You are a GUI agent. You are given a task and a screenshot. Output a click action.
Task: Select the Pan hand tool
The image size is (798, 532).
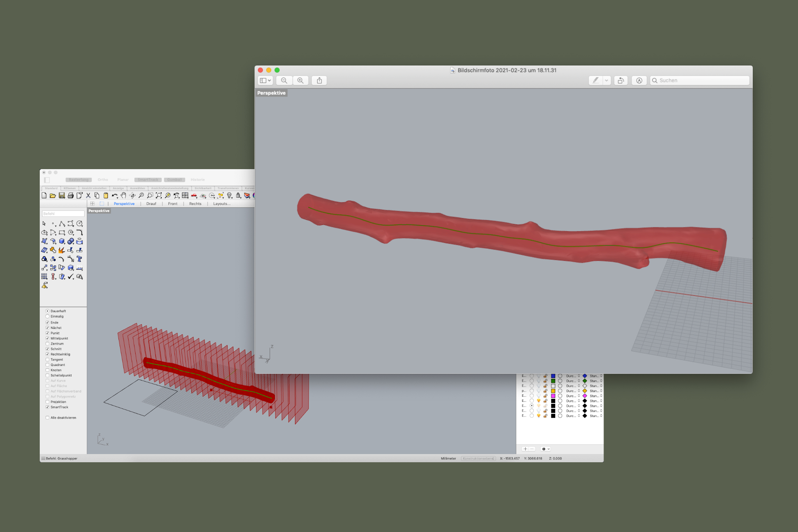click(124, 196)
